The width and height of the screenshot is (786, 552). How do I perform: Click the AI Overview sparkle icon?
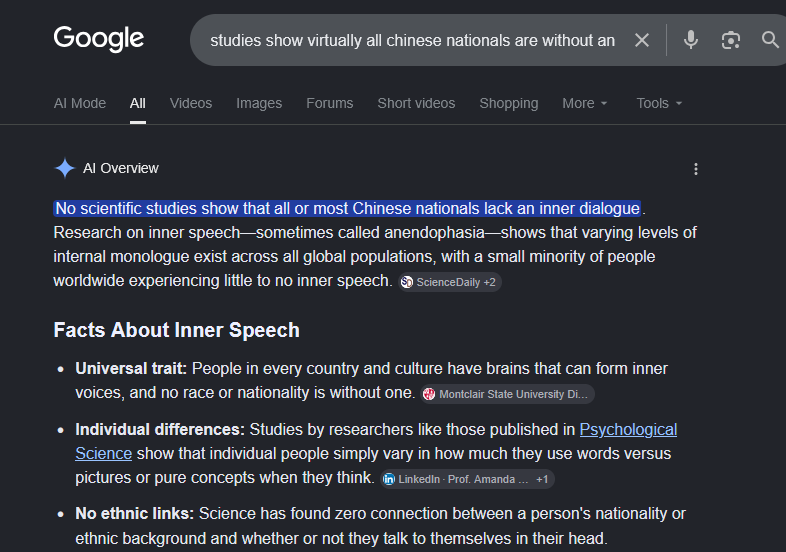tap(65, 168)
